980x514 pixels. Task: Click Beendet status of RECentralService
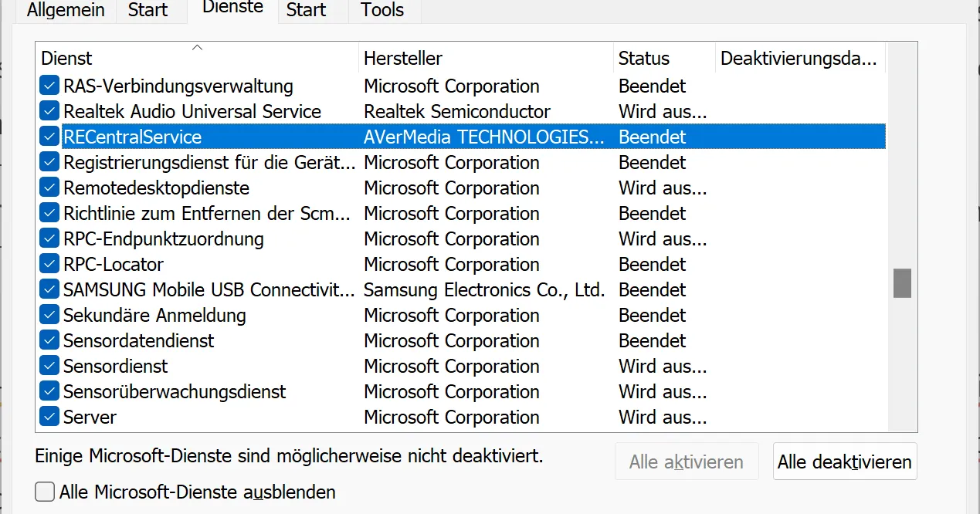(x=653, y=137)
